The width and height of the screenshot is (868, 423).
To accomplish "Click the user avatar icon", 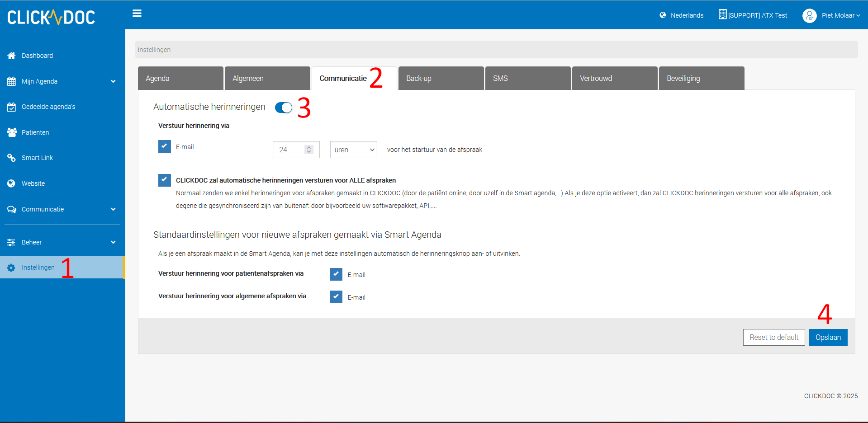I will tap(809, 15).
